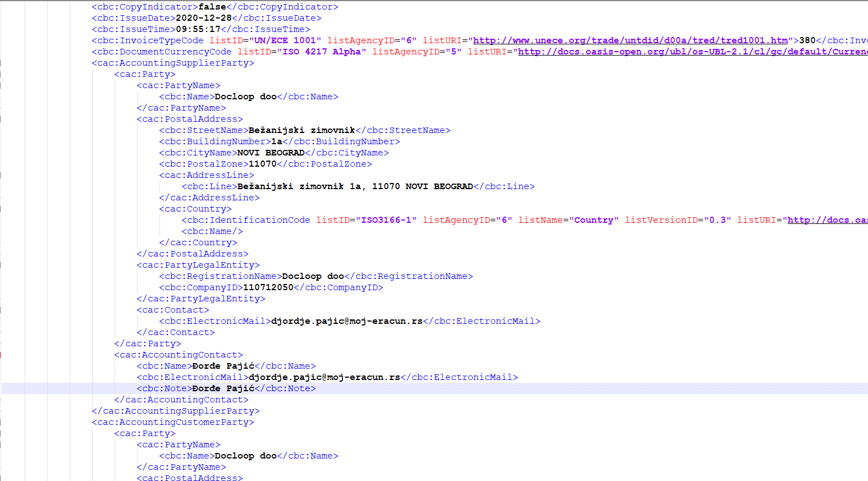Image resolution: width=868 pixels, height=481 pixels.
Task: Click the CopyIndicator value 'false'
Action: pyautogui.click(x=212, y=7)
